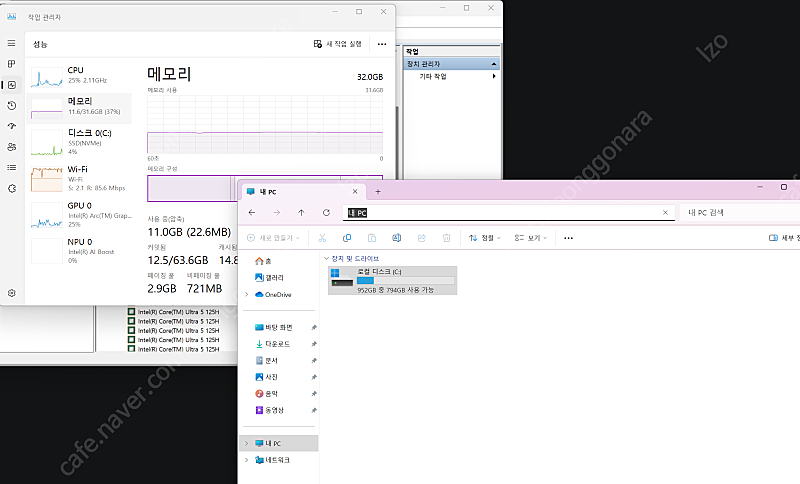
Task: Refresh the File Explorer view
Action: tap(327, 213)
